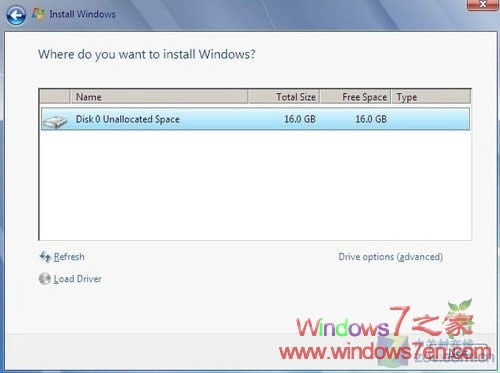Screen dimensions: 500x373
Task: Close the Install Windows dialog
Action: (482, 5)
